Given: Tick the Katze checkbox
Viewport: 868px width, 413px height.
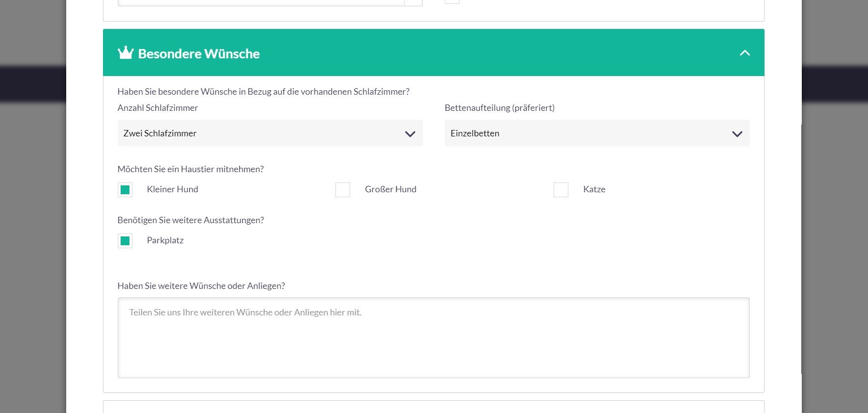Looking at the screenshot, I should [x=561, y=190].
